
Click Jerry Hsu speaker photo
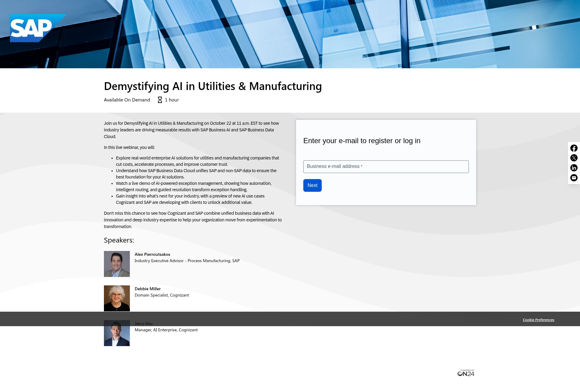pyautogui.click(x=117, y=333)
